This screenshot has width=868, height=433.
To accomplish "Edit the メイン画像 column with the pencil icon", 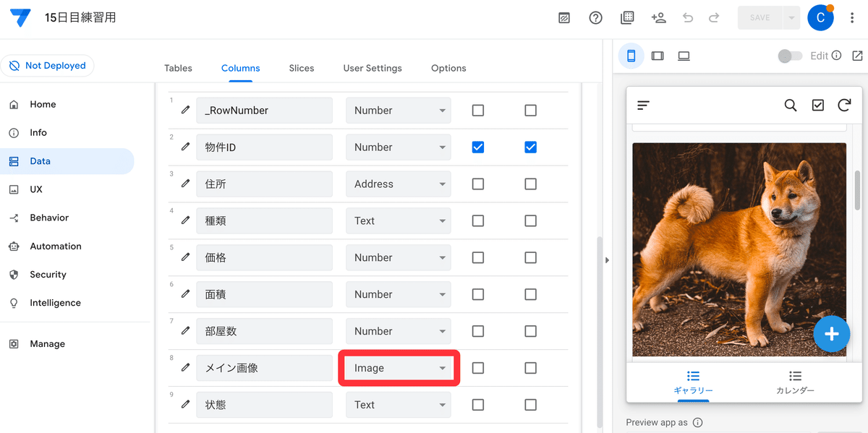I will (186, 368).
